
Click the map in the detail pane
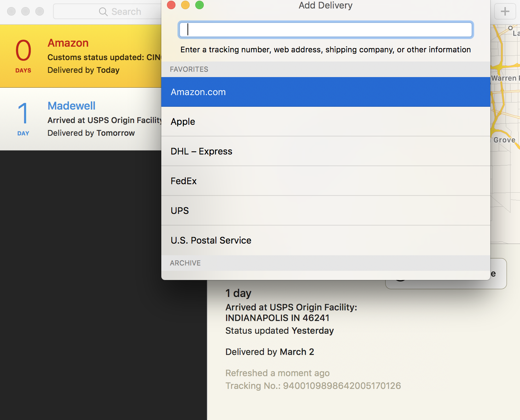[x=505, y=134]
